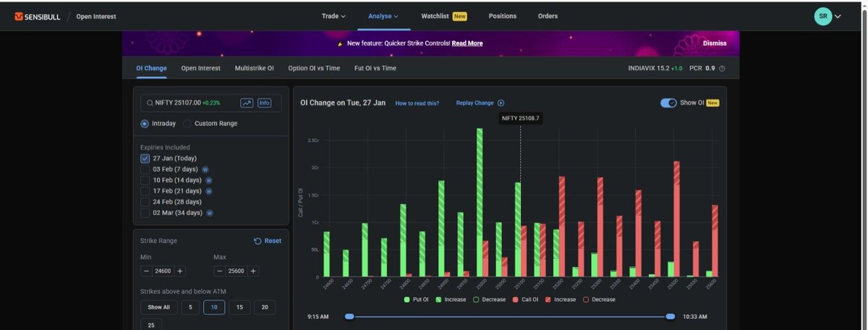This screenshot has width=868, height=330.
Task: Switch to Fut OI vs Time tab
Action: click(x=375, y=68)
